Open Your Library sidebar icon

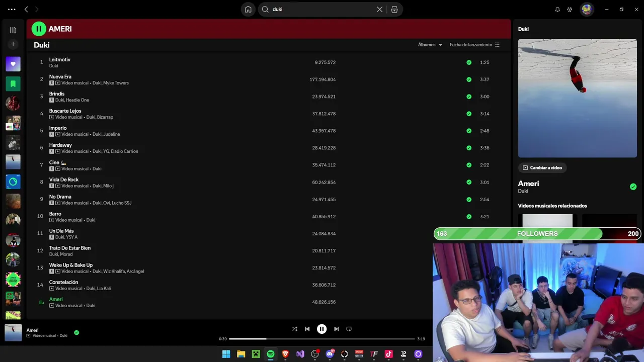click(x=13, y=30)
